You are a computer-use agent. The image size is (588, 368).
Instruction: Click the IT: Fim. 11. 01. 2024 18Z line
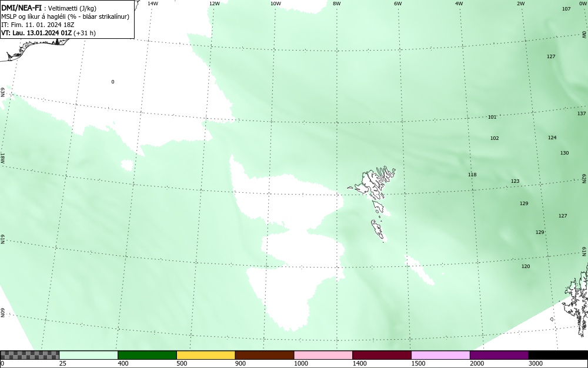(x=38, y=25)
